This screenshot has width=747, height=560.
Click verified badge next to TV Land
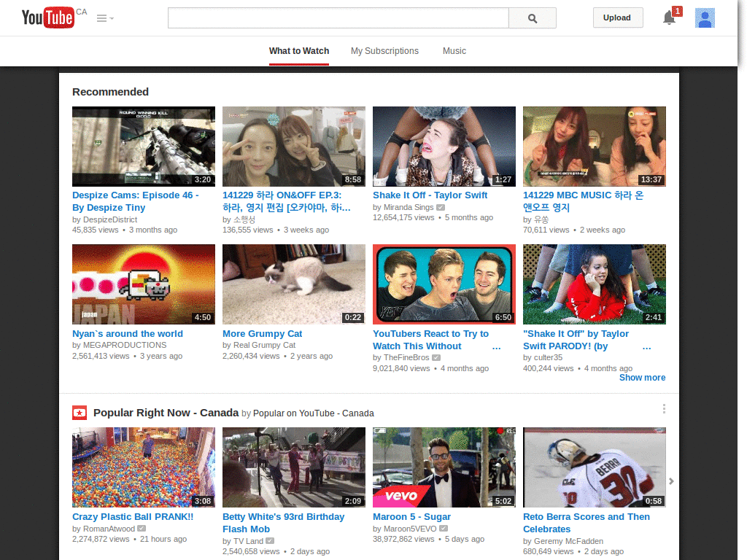point(270,541)
